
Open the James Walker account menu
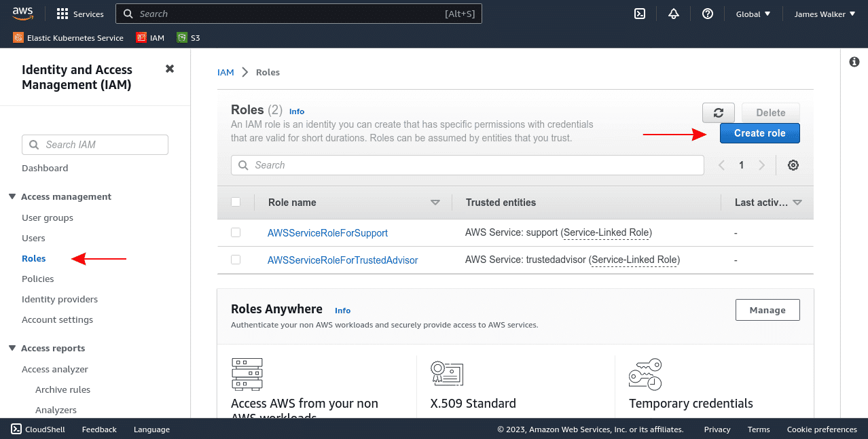[x=824, y=14]
